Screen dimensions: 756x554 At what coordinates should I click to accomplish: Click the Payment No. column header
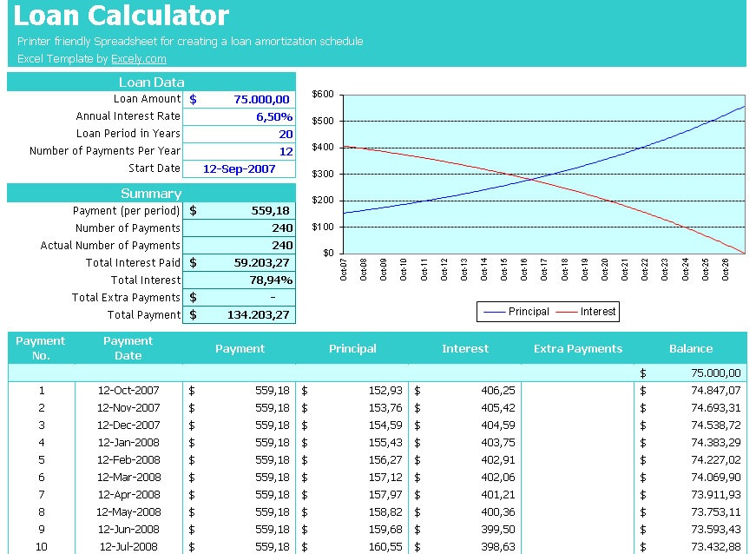41,348
